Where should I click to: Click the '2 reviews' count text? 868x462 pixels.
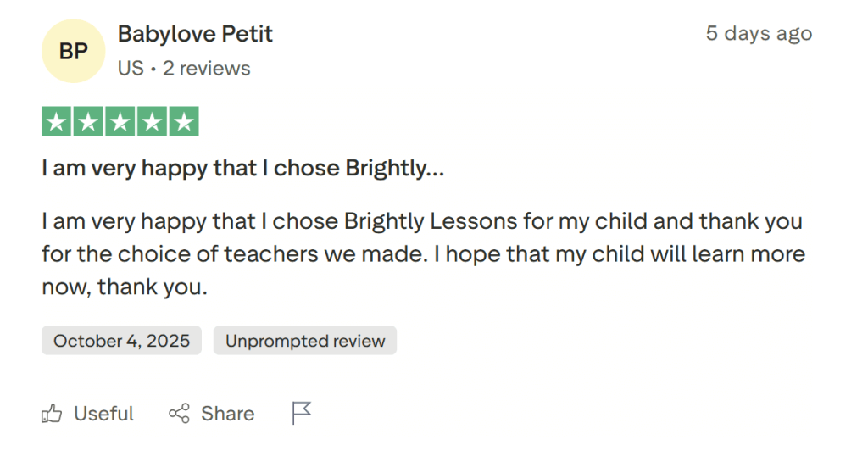tap(207, 68)
